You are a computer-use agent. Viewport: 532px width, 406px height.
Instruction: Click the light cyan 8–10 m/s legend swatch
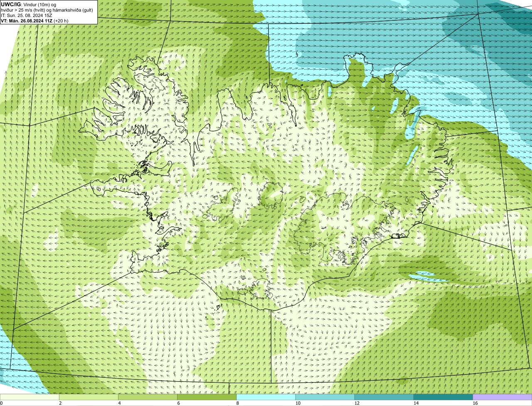tap(266, 397)
